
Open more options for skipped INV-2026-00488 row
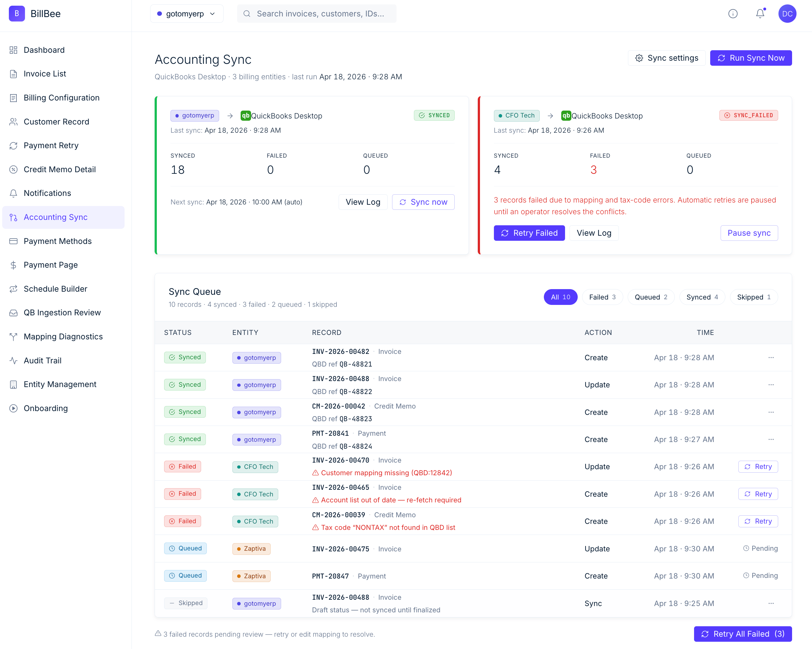click(x=771, y=604)
